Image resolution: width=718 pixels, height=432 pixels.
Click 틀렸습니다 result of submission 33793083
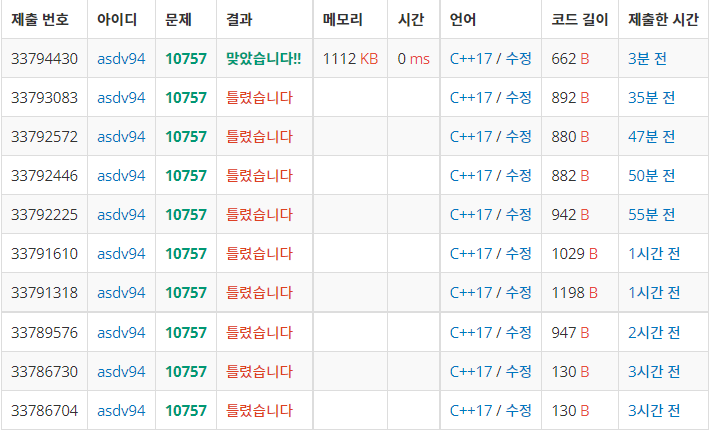coord(259,98)
